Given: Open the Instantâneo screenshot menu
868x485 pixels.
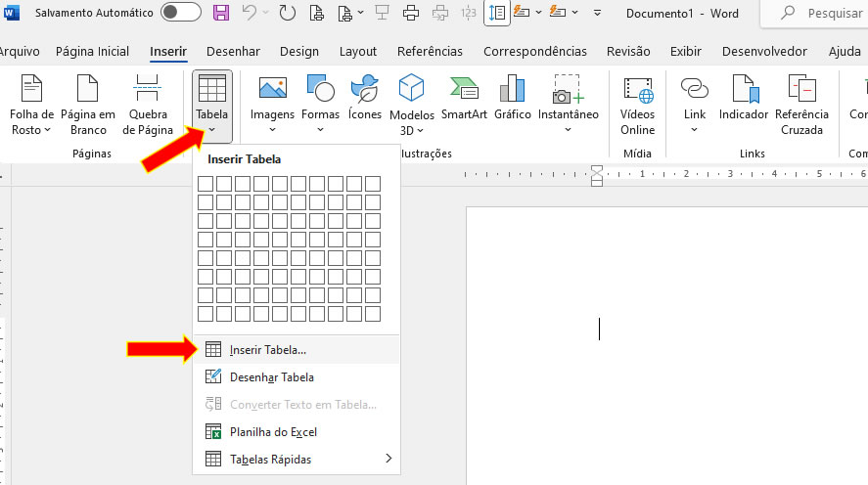Looking at the screenshot, I should click(x=568, y=105).
